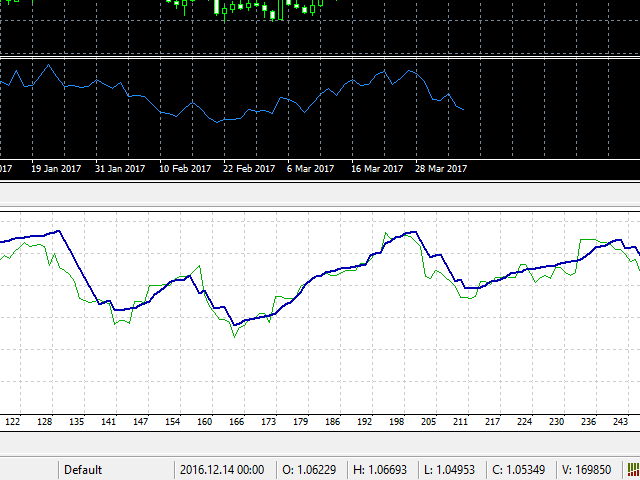
Task: Click the 16 Mar 2017 date label
Action: coord(377,168)
